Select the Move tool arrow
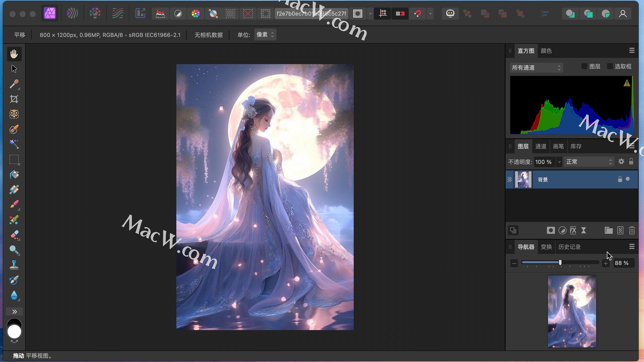 point(14,69)
